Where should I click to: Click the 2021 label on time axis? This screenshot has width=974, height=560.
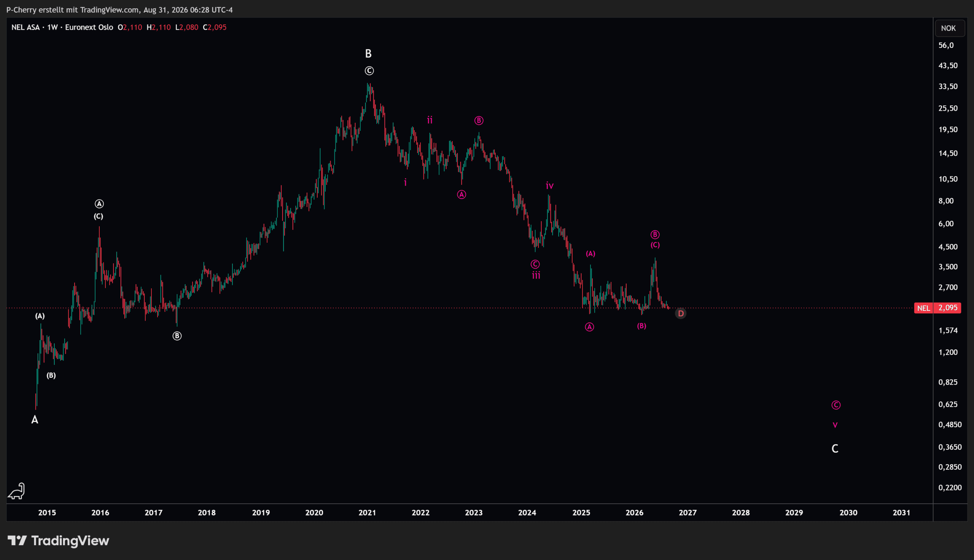[x=367, y=513]
